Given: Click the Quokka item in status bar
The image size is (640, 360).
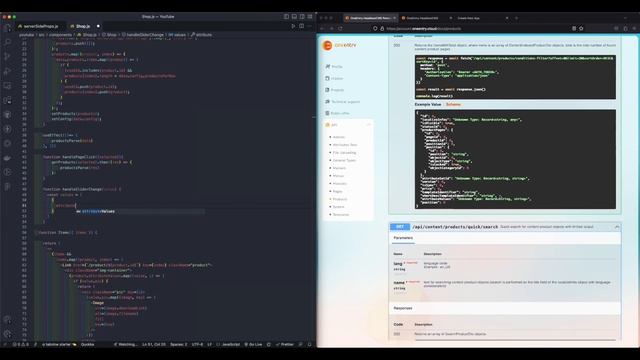Looking at the screenshot, I should click(87, 344).
